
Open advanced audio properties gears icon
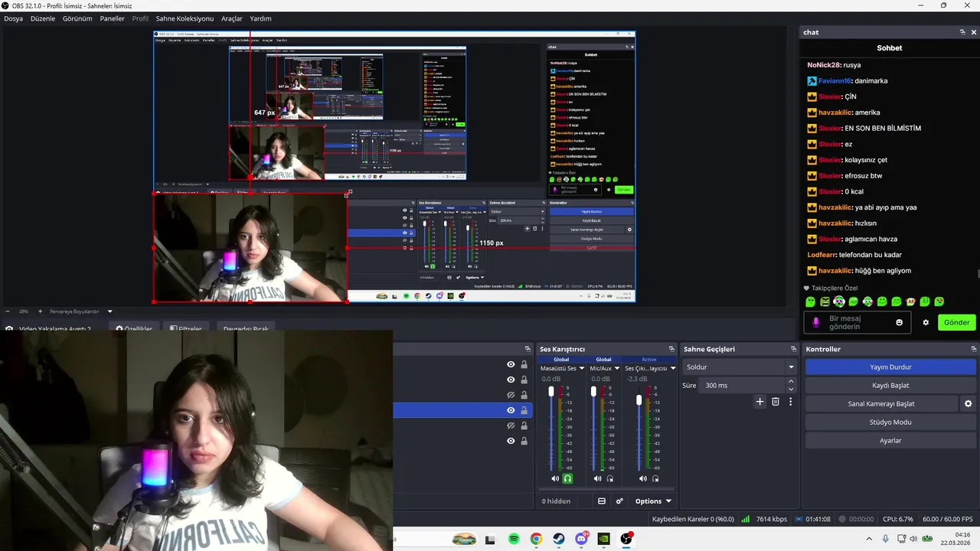[x=619, y=501]
